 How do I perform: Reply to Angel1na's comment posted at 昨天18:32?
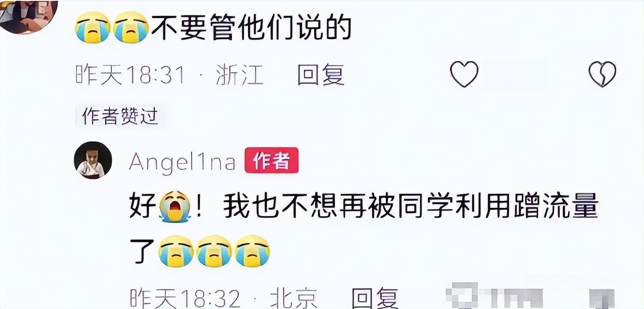(375, 298)
